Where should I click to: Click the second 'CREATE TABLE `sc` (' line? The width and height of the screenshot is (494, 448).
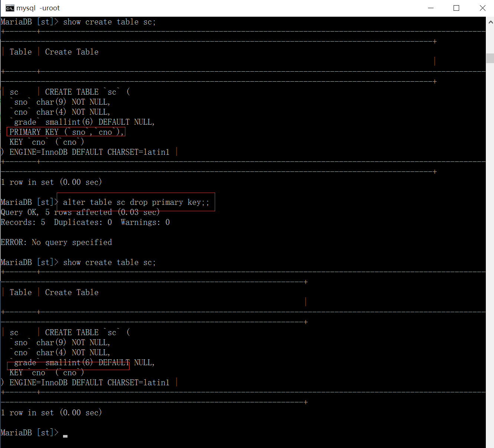click(88, 333)
